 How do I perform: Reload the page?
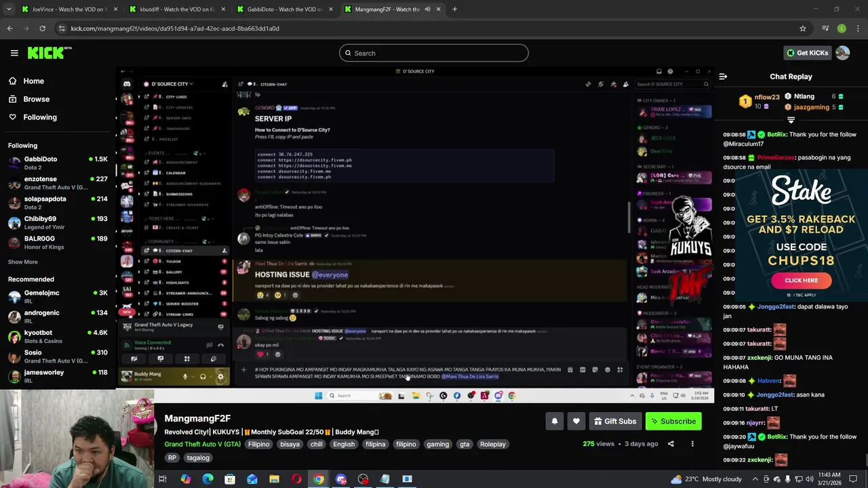click(42, 28)
